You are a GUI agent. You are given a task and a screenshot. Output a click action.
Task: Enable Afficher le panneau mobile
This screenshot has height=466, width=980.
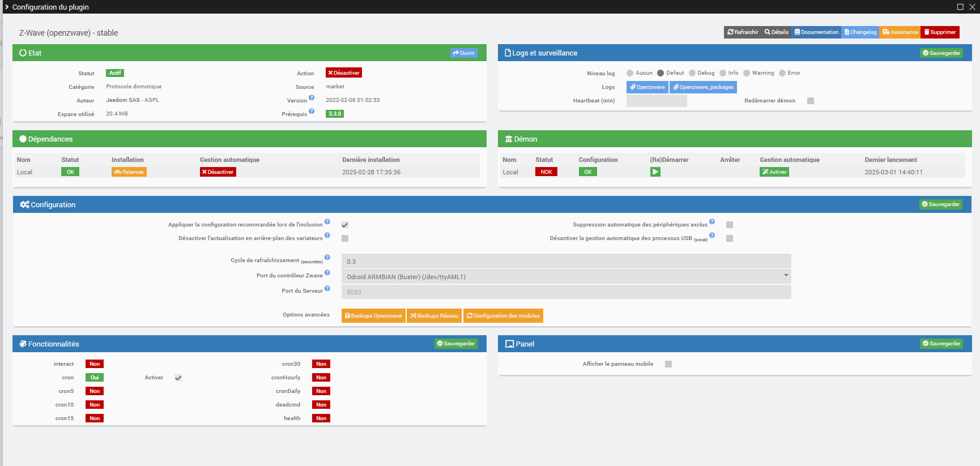coord(668,364)
